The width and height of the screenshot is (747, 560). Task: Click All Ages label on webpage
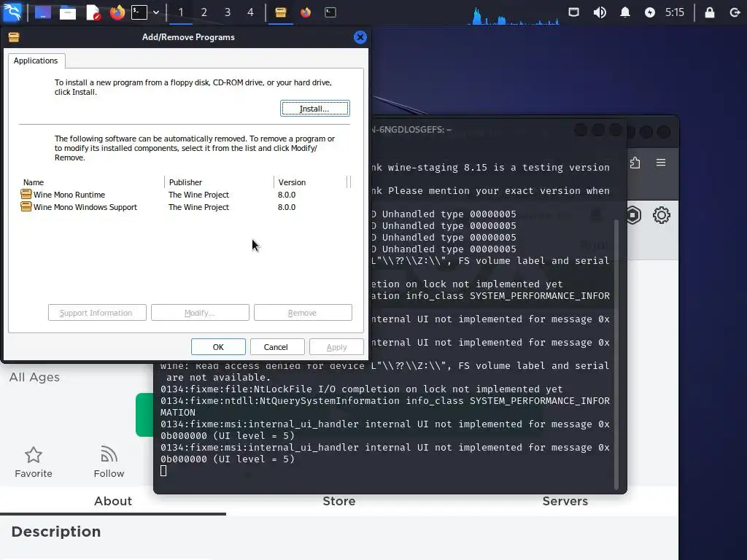point(34,377)
